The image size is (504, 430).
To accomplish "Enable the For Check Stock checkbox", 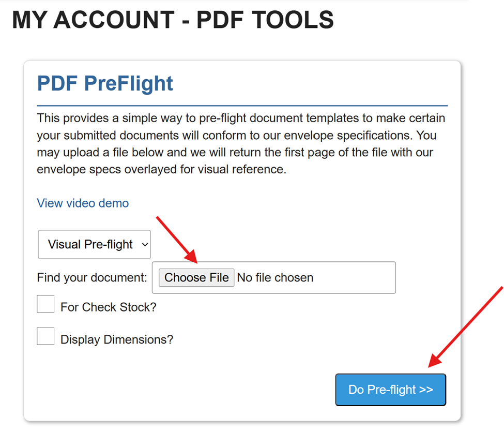I will [45, 304].
